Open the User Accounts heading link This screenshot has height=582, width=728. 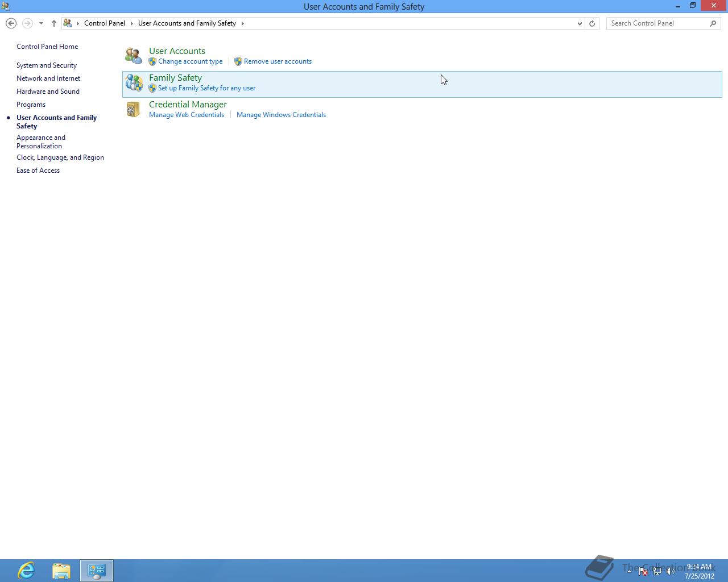pos(177,51)
